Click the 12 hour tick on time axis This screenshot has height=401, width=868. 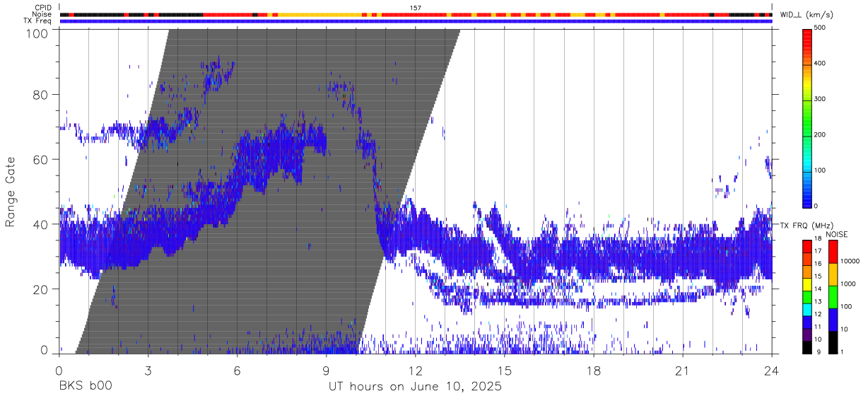(416, 371)
